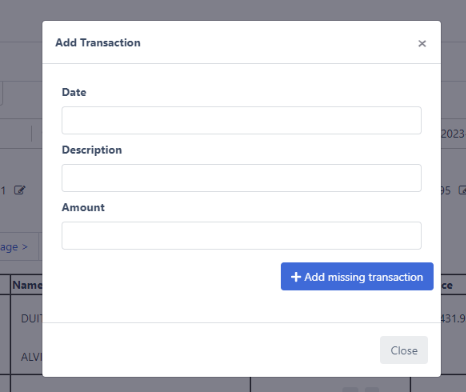Focus the Amount input field

pos(241,236)
